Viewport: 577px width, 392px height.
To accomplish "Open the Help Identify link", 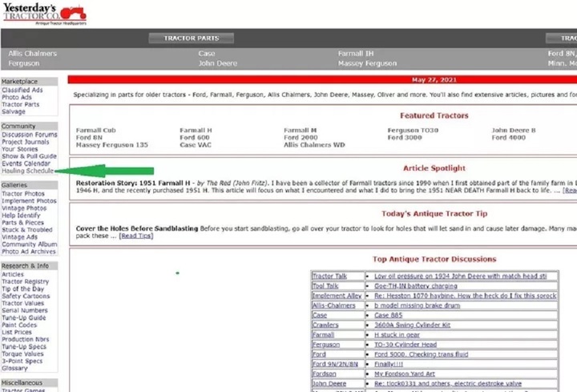I will point(21,216).
